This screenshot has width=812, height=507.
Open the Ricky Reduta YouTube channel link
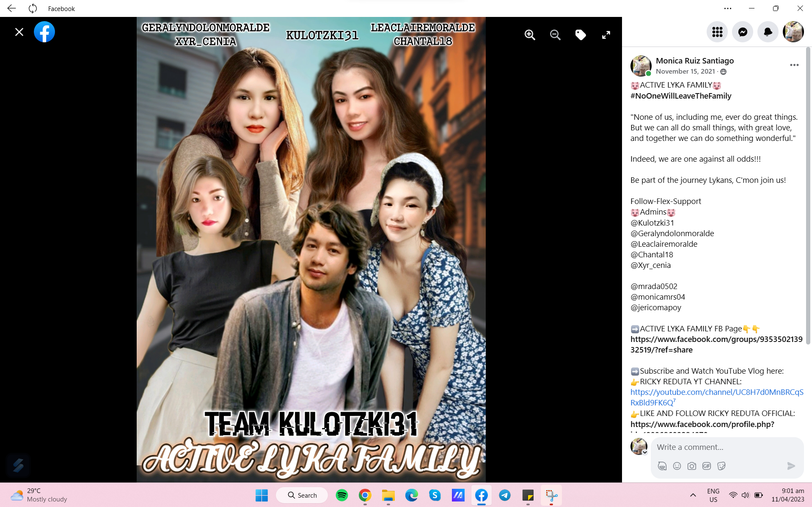point(717,397)
